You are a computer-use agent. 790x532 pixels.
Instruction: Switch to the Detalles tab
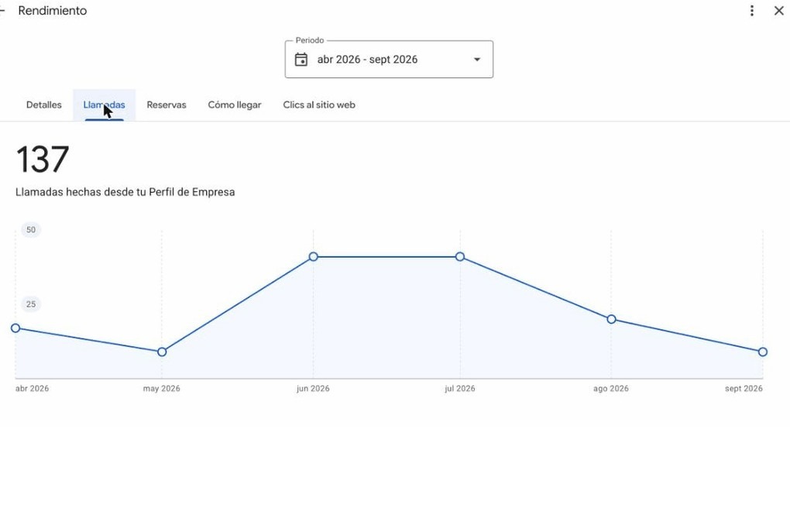click(x=44, y=105)
